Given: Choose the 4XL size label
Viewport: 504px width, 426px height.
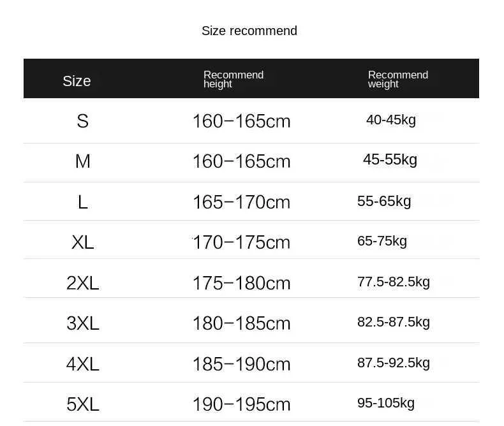Looking at the screenshot, I should coord(82,364).
